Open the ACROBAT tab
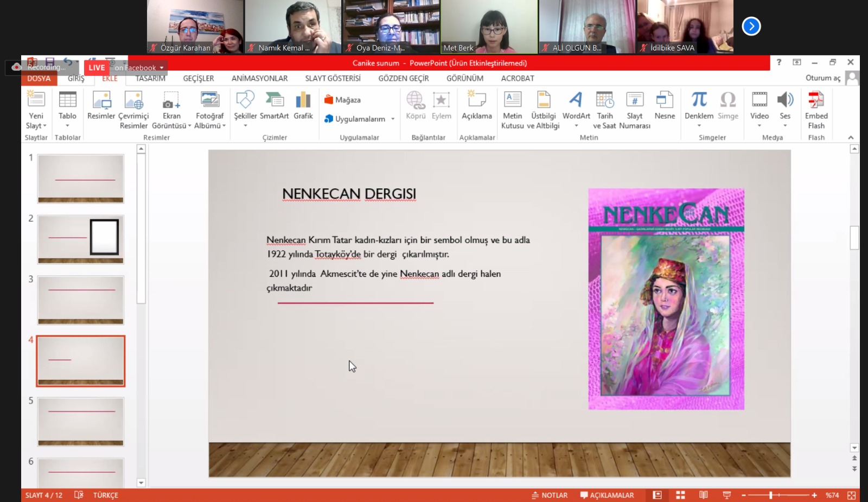This screenshot has width=868, height=502. 518,78
